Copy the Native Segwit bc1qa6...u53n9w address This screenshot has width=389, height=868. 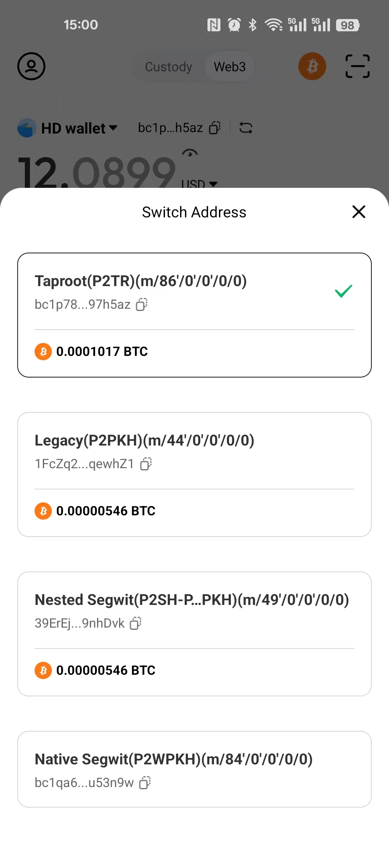(145, 783)
